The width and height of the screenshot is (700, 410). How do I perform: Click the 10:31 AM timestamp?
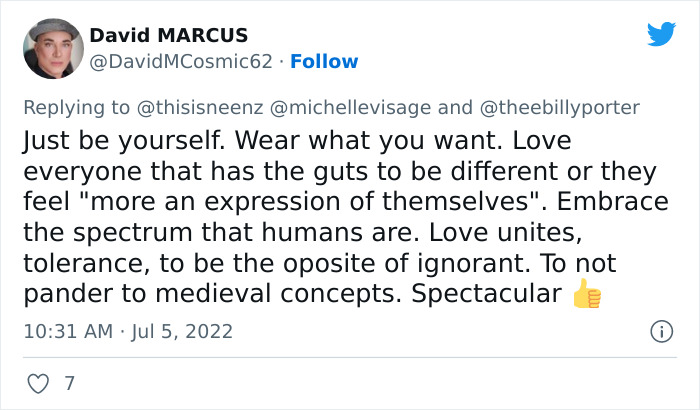(63, 331)
